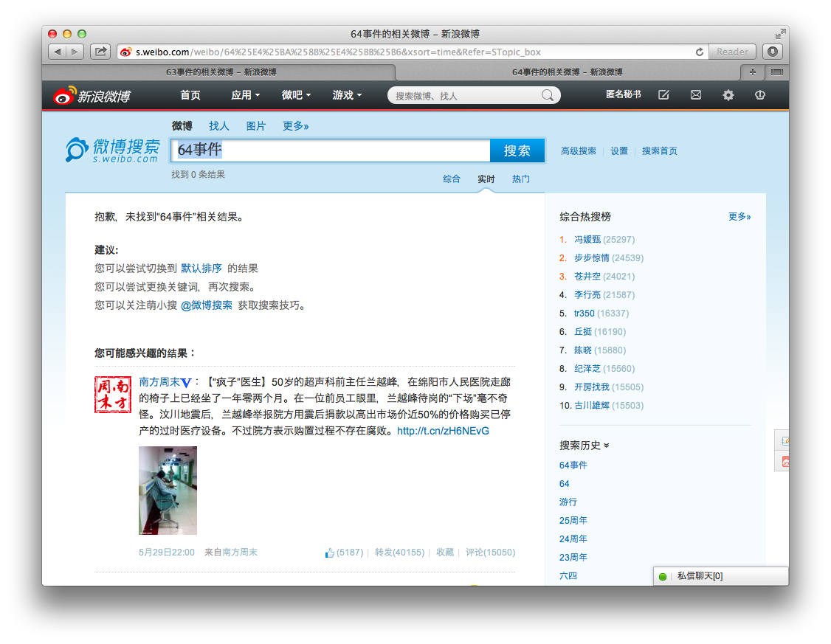Click 评论(15050) on the post
The height and width of the screenshot is (644, 831).
point(490,553)
